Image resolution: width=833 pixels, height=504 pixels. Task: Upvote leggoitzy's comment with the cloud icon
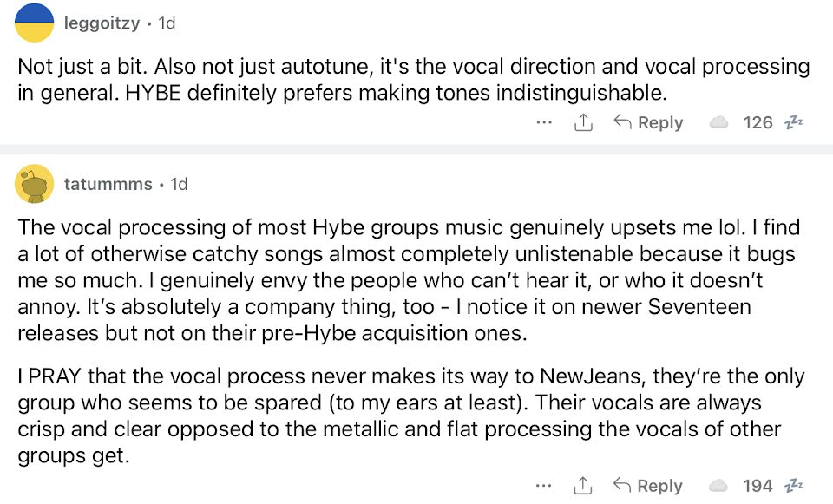pyautogui.click(x=719, y=123)
